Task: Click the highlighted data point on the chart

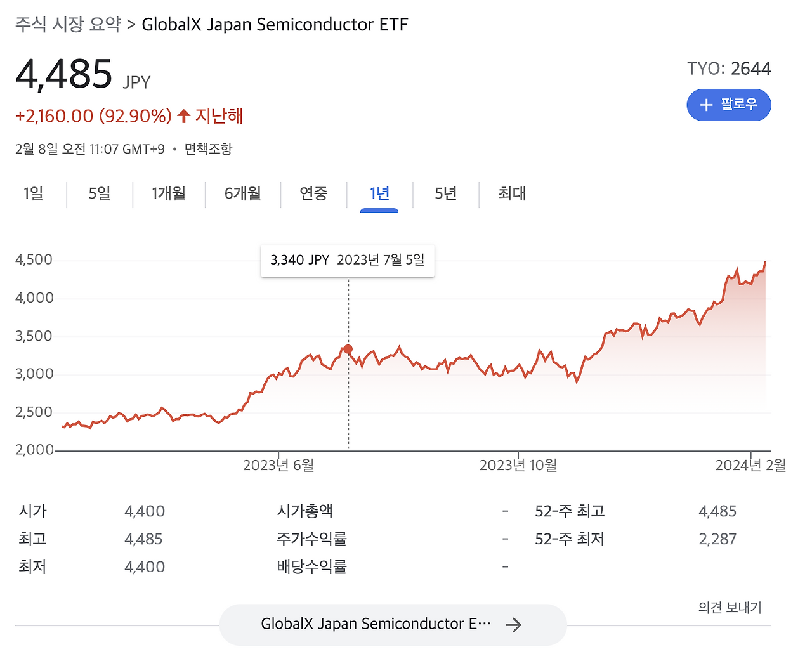Action: pos(348,348)
